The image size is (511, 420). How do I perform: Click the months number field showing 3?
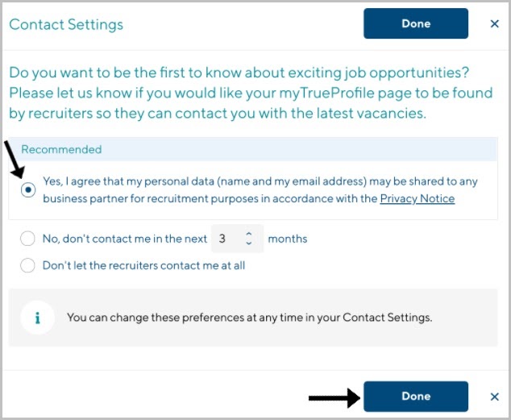237,239
